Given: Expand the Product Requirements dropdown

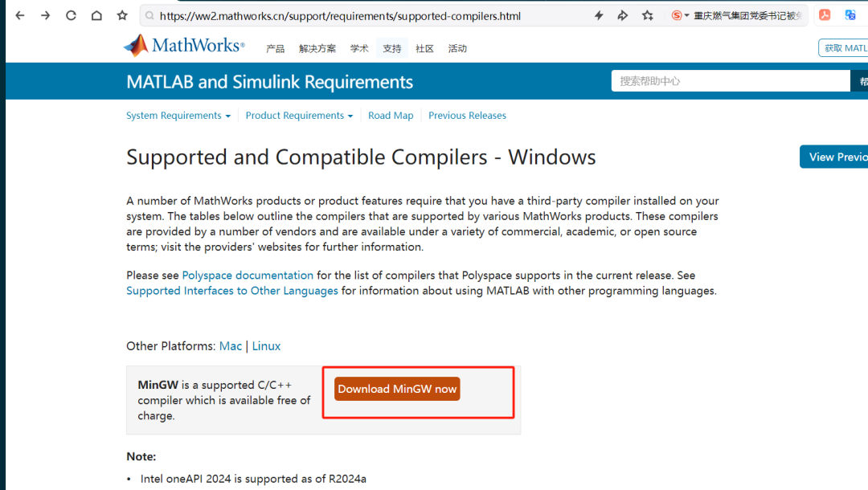Looking at the screenshot, I should 299,116.
